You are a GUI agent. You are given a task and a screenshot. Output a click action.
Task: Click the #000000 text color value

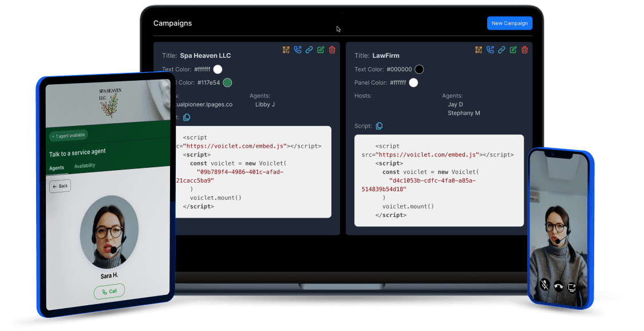[x=399, y=69]
